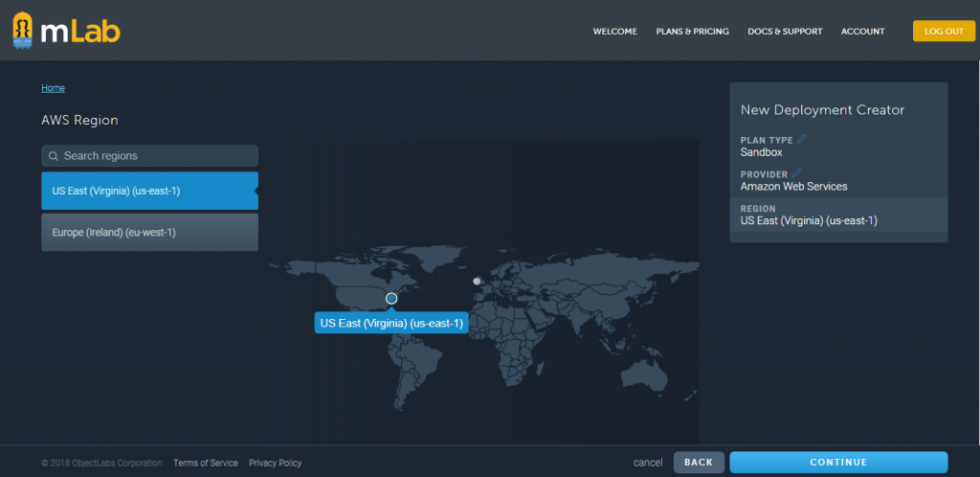This screenshot has height=477, width=980.
Task: Open the Welcome menu item
Action: [x=614, y=32]
